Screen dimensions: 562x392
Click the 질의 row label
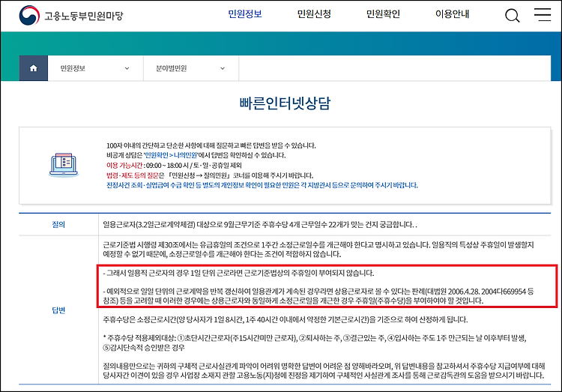[x=58, y=225]
